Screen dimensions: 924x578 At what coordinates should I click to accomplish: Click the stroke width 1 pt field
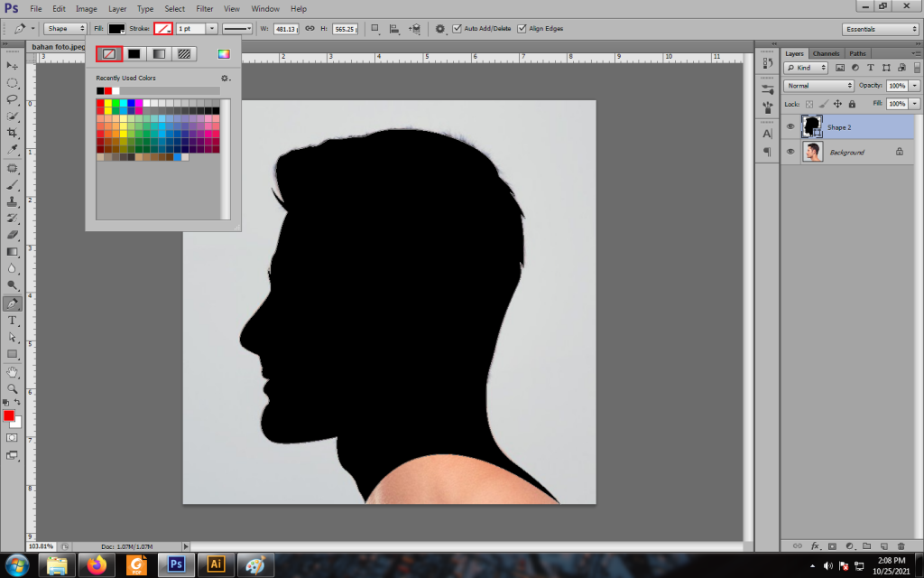click(x=190, y=29)
